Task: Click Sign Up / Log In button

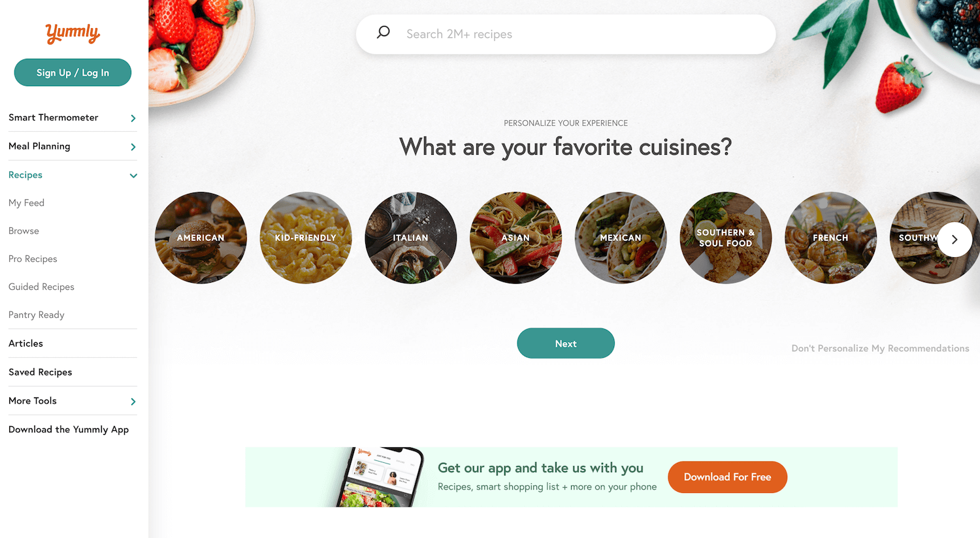Action: [73, 72]
